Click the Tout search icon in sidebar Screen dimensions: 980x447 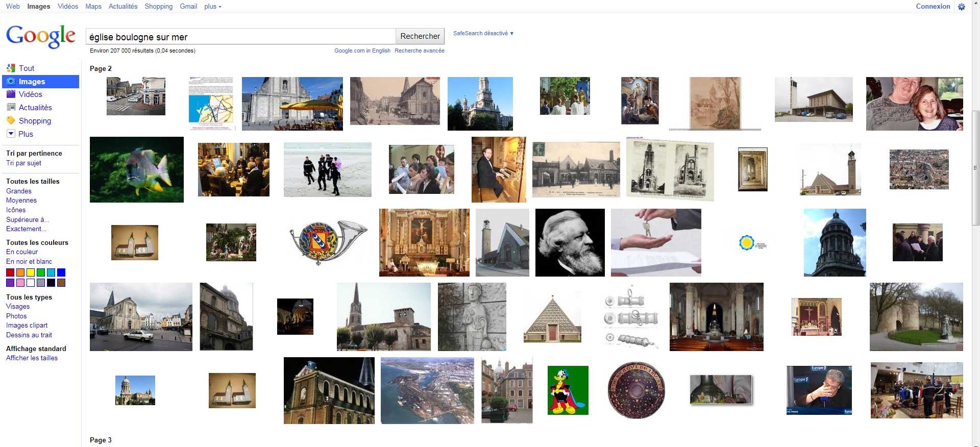pyautogui.click(x=11, y=68)
